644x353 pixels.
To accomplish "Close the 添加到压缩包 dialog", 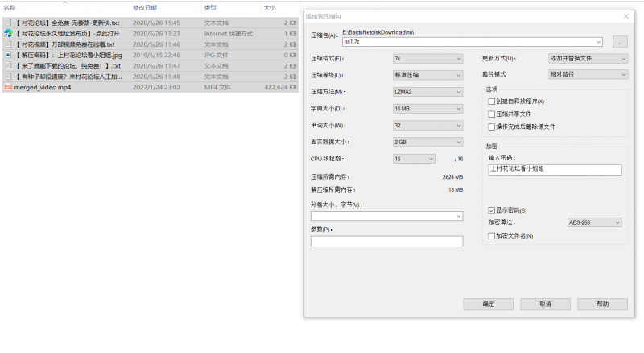I will point(626,15).
